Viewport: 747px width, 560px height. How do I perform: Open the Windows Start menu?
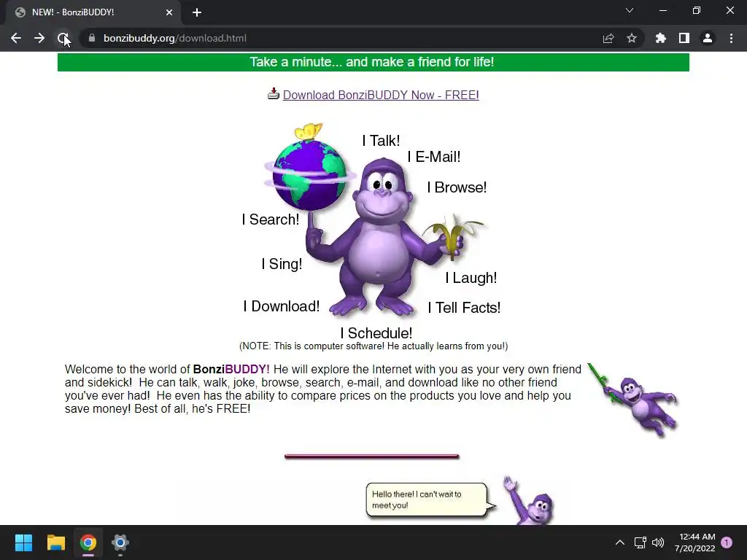coord(23,542)
